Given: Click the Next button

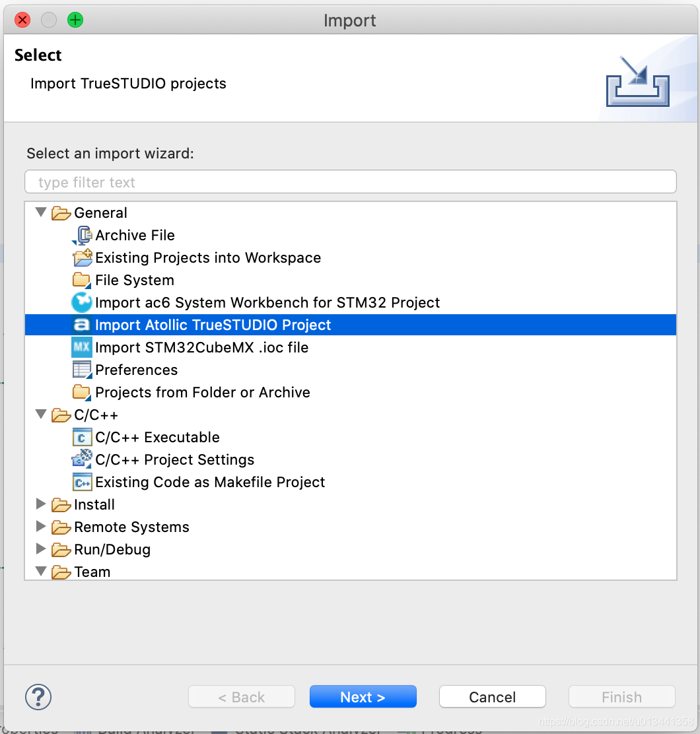Looking at the screenshot, I should (x=363, y=696).
